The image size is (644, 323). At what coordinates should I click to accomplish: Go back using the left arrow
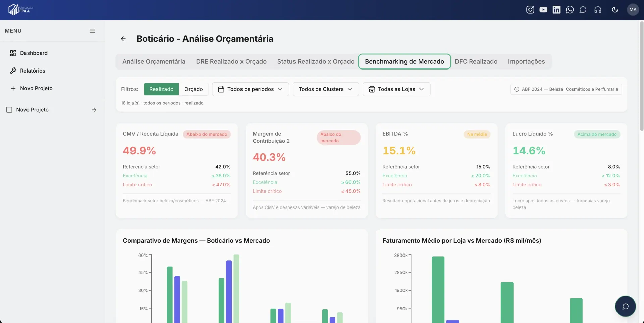(x=123, y=39)
